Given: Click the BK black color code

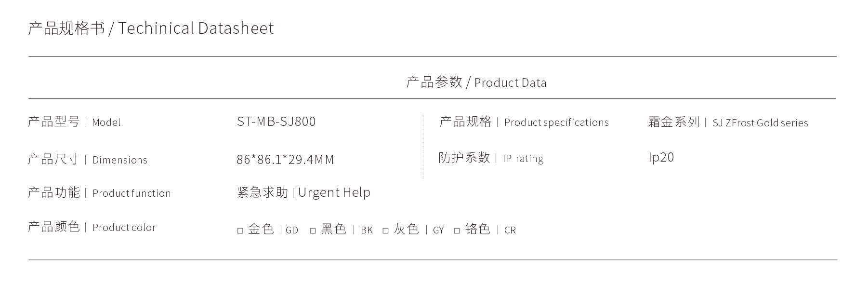Looking at the screenshot, I should click(x=367, y=230).
